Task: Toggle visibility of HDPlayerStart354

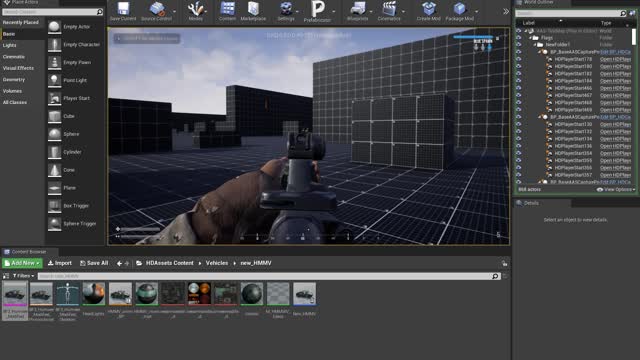Action: tap(519, 153)
